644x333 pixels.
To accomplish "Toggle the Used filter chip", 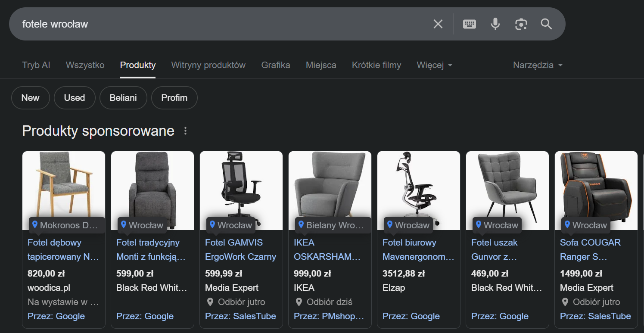I will click(75, 98).
